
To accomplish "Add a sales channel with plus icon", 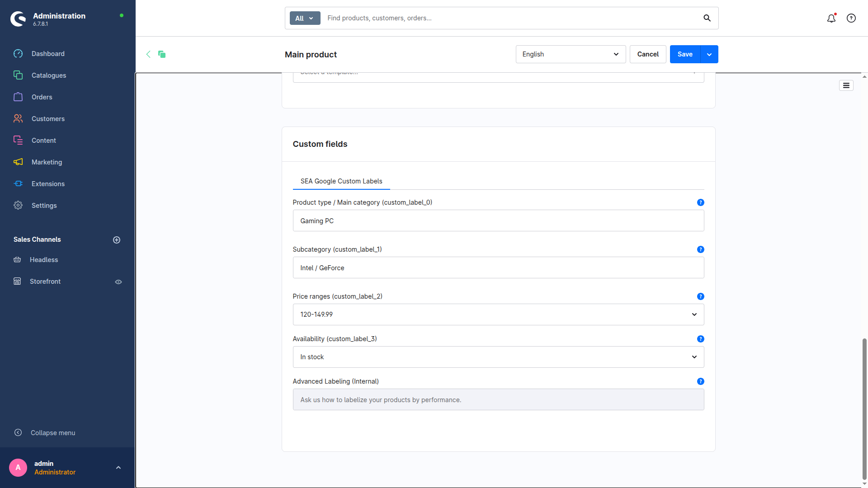I will point(117,240).
